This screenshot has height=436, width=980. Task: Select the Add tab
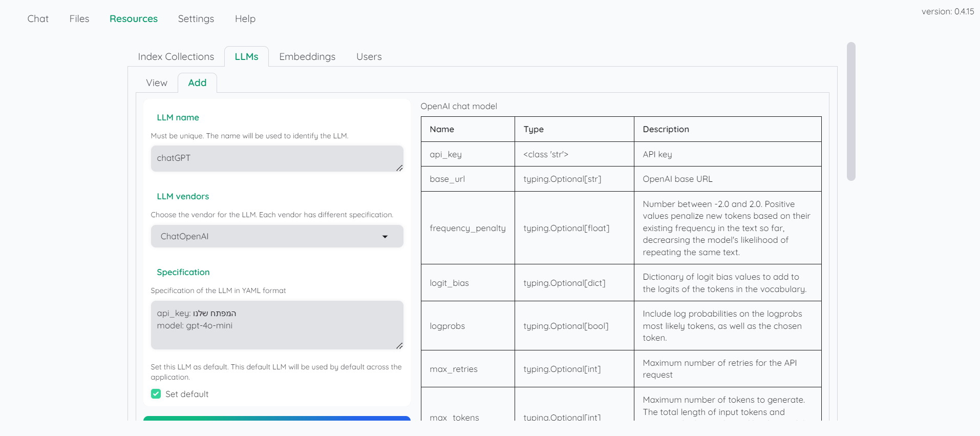[x=197, y=83]
